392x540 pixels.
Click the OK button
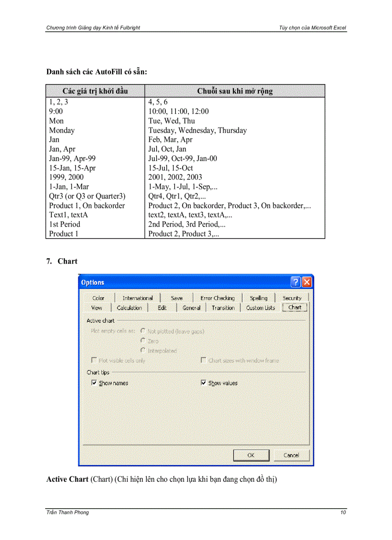coord(251,455)
